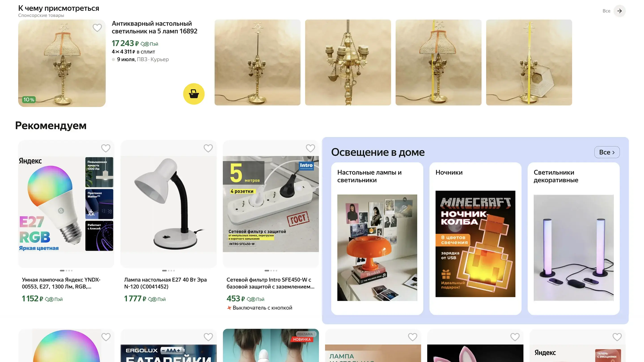Click heart icon on ERGOLUX batteries card
This screenshot has height=362, width=644.
208,337
